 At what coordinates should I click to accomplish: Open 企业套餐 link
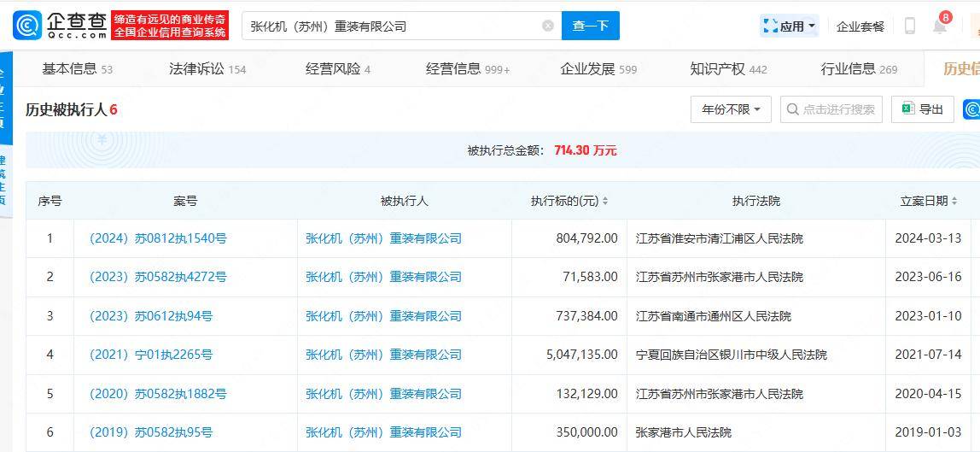pyautogui.click(x=860, y=26)
